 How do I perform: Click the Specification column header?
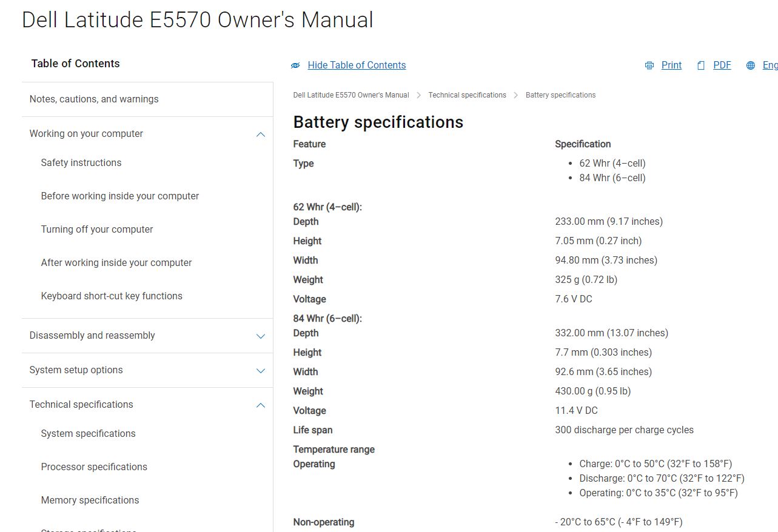pyautogui.click(x=583, y=144)
